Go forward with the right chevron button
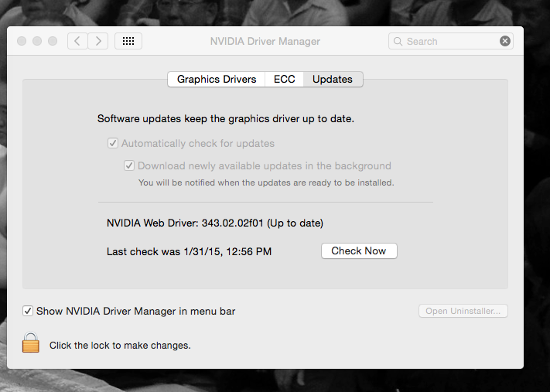The image size is (550, 392). (98, 42)
